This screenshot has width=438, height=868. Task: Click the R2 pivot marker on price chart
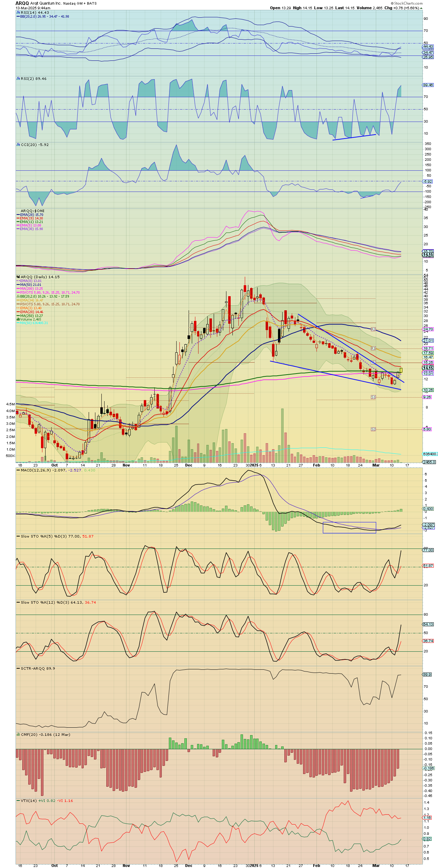tap(373, 329)
